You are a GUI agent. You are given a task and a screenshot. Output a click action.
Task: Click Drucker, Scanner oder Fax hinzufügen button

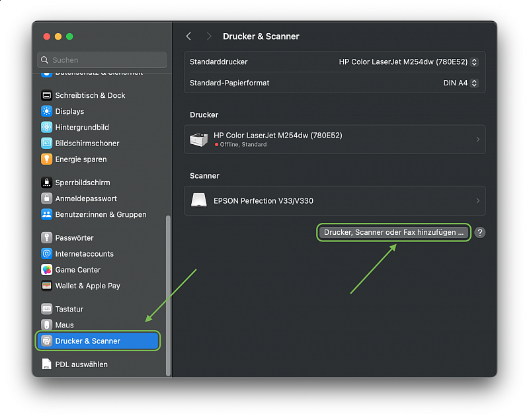pyautogui.click(x=393, y=232)
